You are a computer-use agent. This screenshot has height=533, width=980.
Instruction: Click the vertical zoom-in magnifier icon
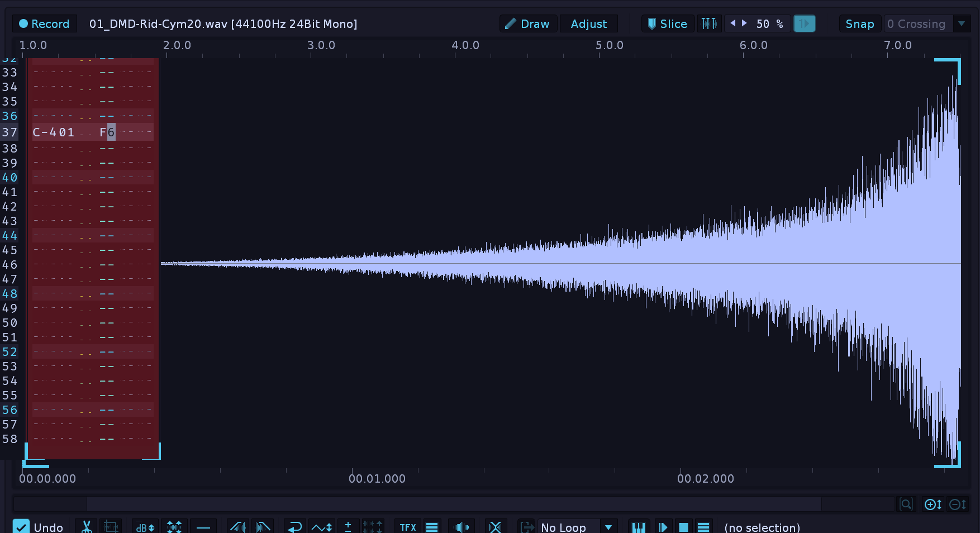[x=933, y=505]
